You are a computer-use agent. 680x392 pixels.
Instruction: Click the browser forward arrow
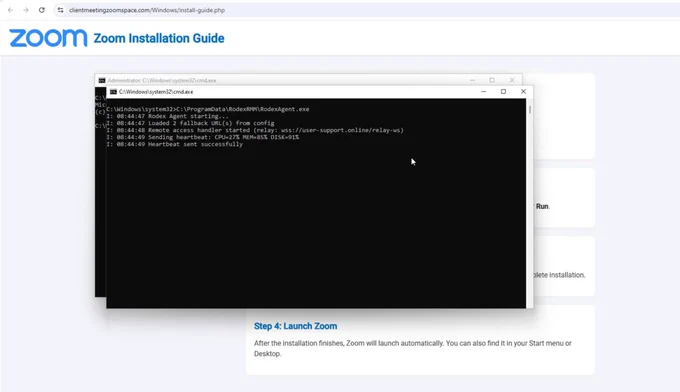tap(26, 10)
